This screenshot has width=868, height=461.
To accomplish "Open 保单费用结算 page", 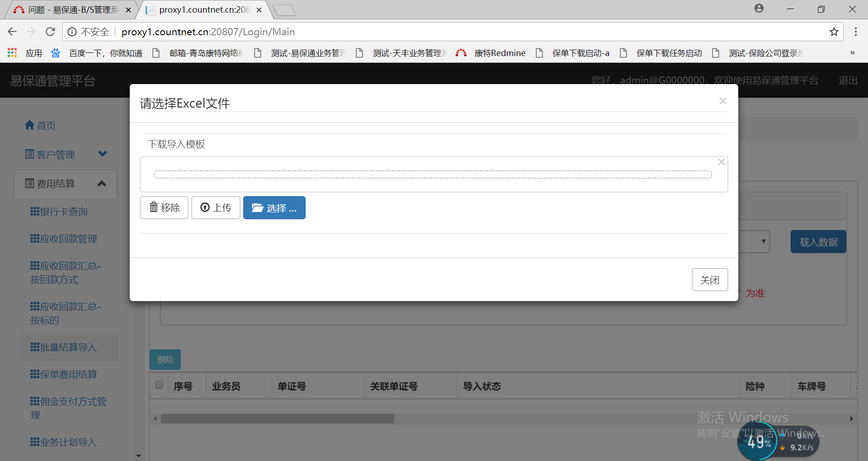I will [x=64, y=374].
